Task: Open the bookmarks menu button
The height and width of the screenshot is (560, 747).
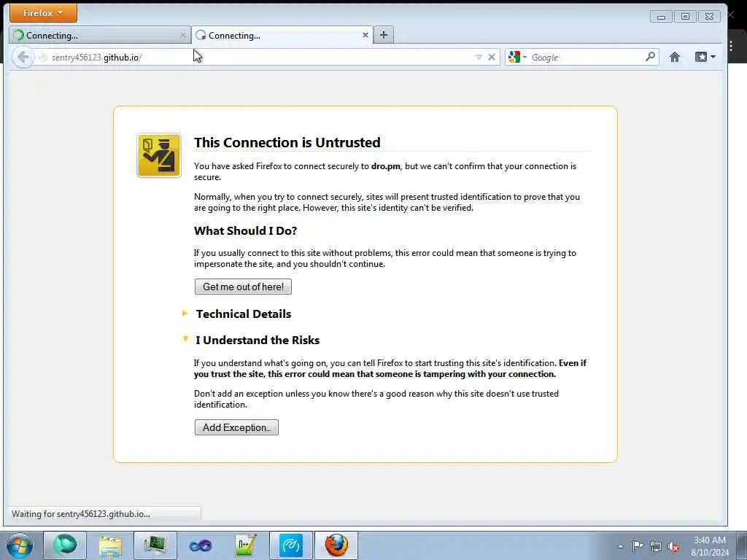Action: point(705,57)
